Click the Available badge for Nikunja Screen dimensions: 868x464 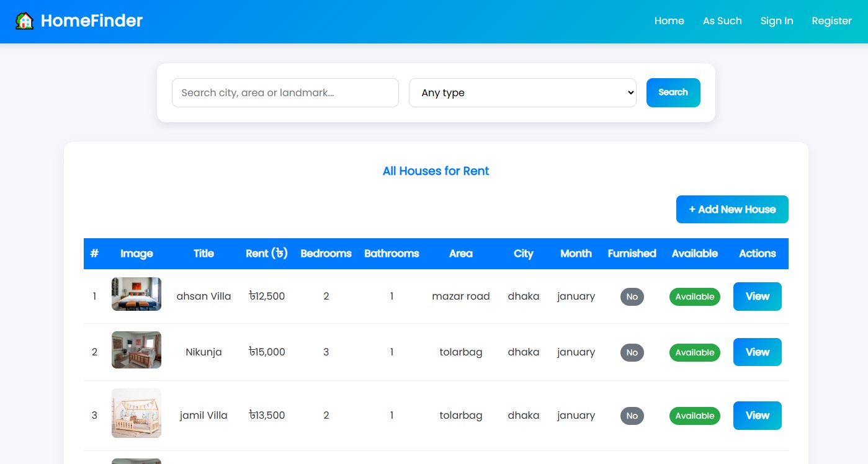tap(695, 352)
